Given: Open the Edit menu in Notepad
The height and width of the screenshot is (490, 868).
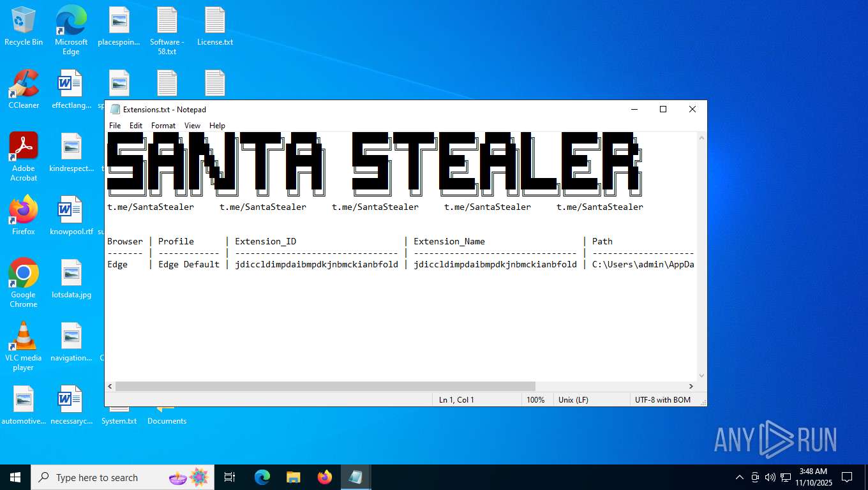Looking at the screenshot, I should pyautogui.click(x=136, y=126).
